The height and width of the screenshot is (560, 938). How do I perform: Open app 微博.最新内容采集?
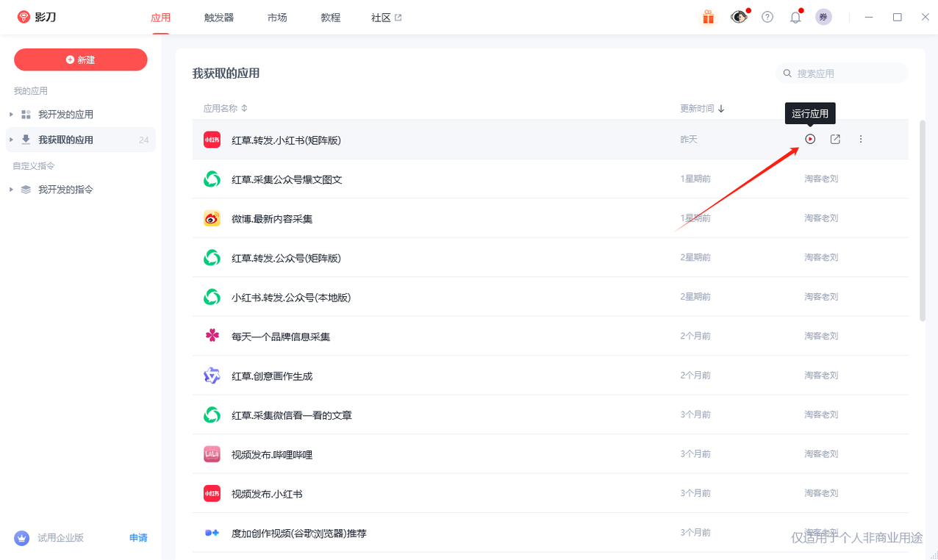(x=272, y=219)
